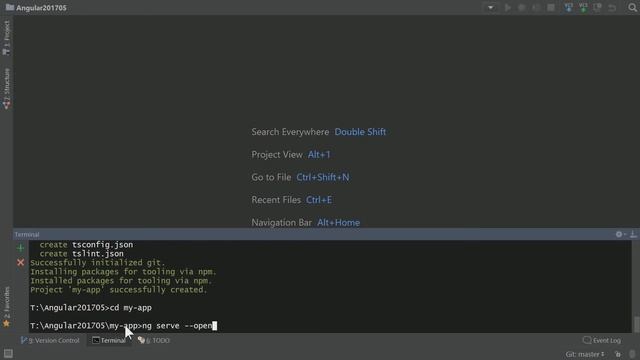Viewport: 640px width, 360px height.
Task: Click the 'Alt+Home' Navigation Bar hint
Action: tap(338, 222)
